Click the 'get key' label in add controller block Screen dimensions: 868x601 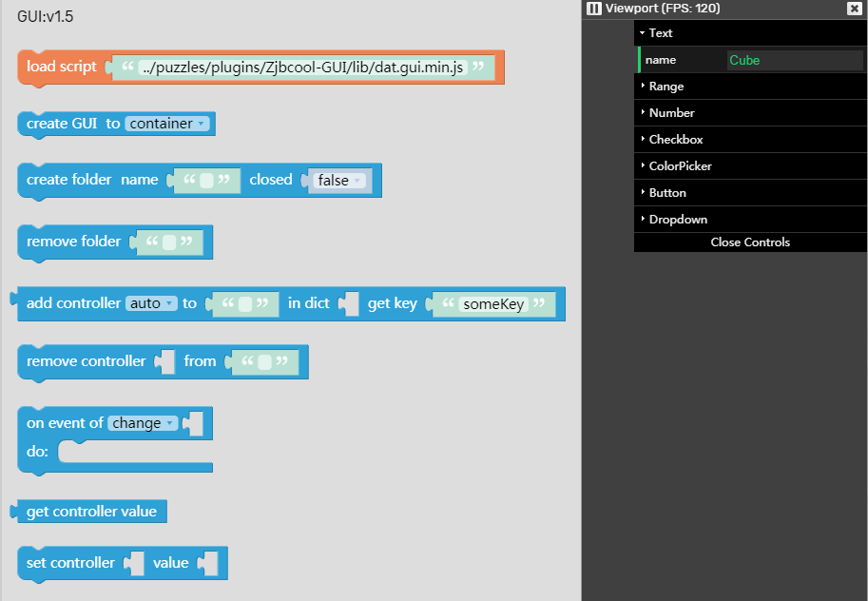pyautogui.click(x=392, y=303)
